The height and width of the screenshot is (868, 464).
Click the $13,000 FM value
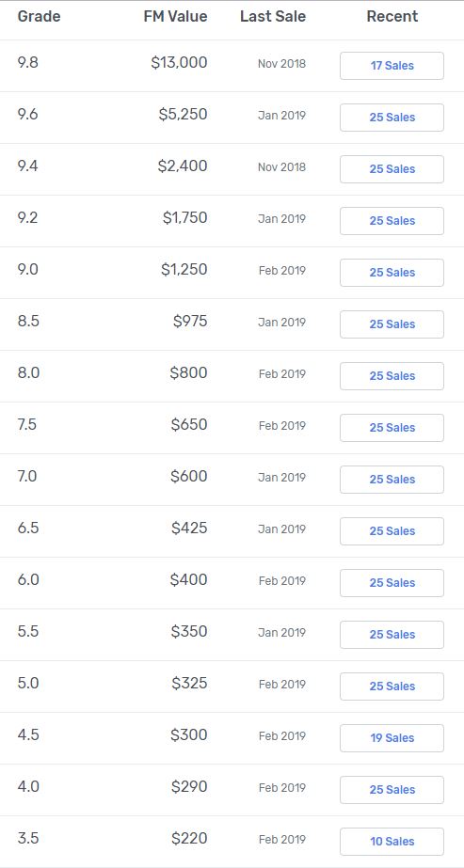179,63
